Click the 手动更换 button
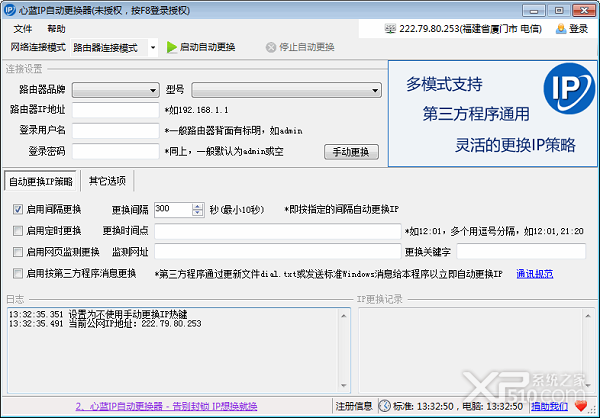This screenshot has height=418, width=600. [x=351, y=152]
